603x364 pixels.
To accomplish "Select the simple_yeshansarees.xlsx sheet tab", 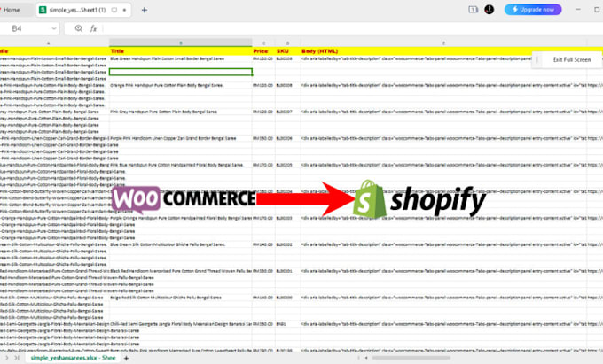I will click(73, 358).
